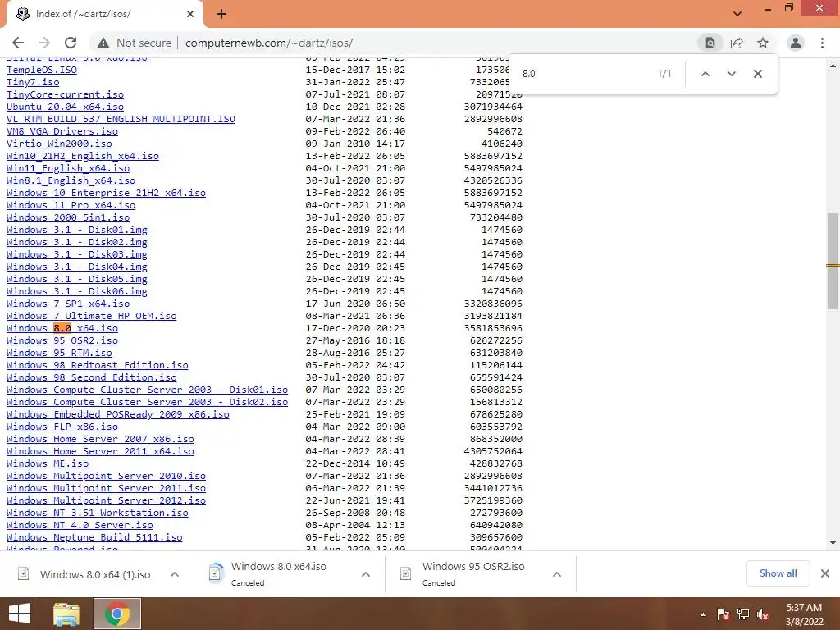This screenshot has width=840, height=630.
Task: Download Windows Home Server 2011 x64.iso
Action: 100,452
